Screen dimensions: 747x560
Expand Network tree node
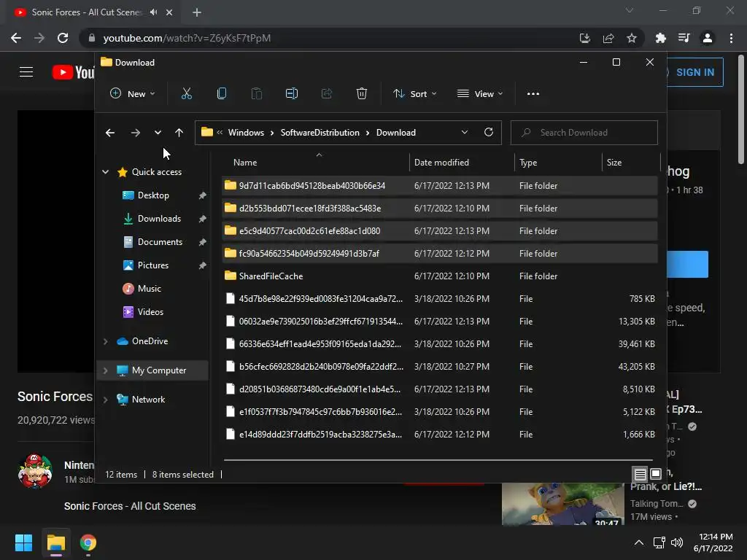[x=105, y=400]
